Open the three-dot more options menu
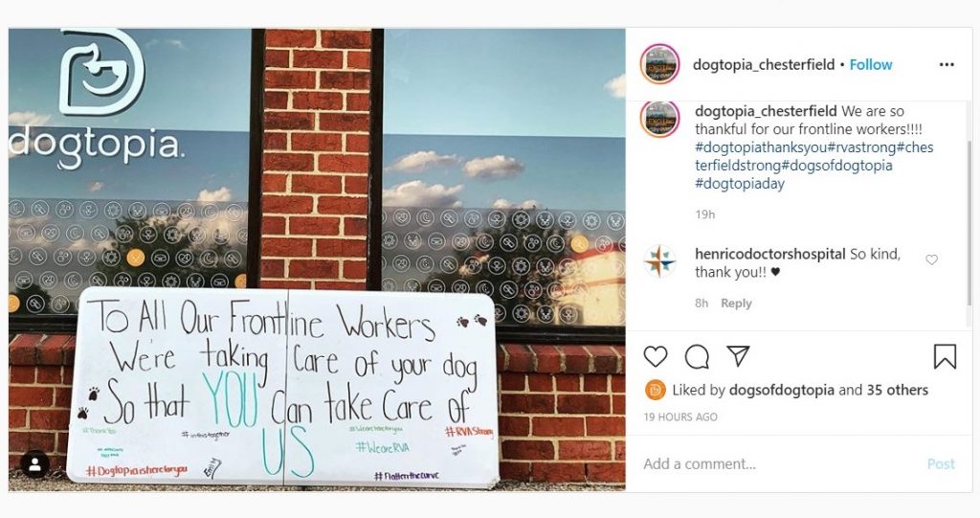 point(947,64)
